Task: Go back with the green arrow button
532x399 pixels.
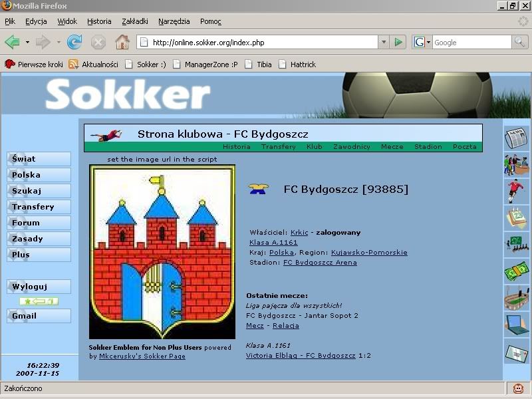Action: tap(12, 43)
